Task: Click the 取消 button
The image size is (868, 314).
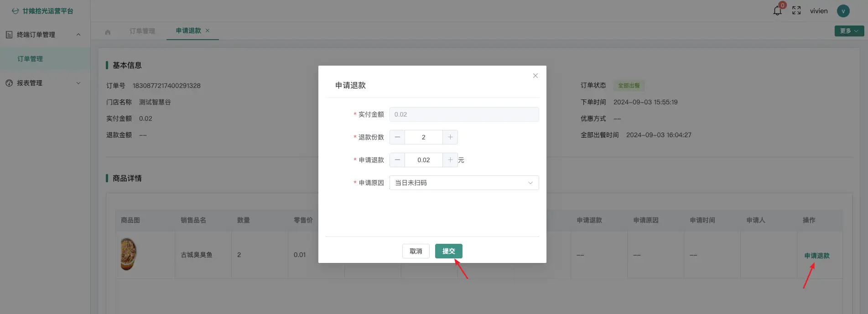Action: pos(416,251)
